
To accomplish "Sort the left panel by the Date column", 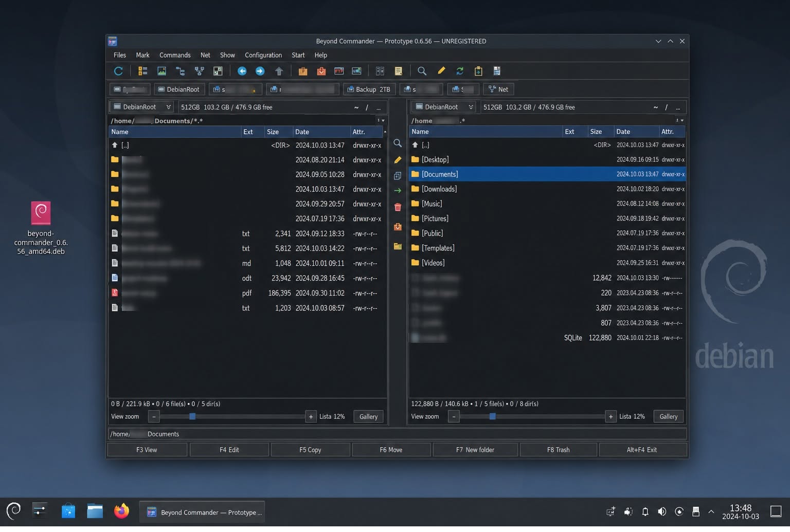I will click(x=321, y=132).
